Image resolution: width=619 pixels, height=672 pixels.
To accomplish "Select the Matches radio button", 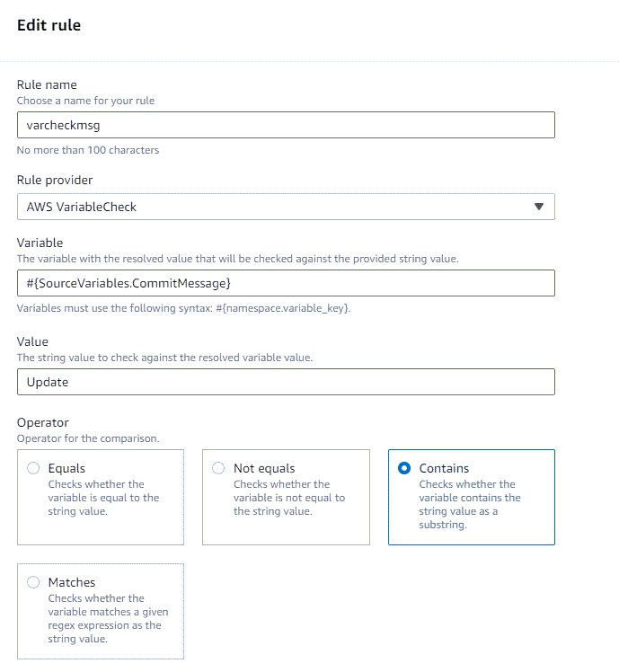I will (x=34, y=582).
